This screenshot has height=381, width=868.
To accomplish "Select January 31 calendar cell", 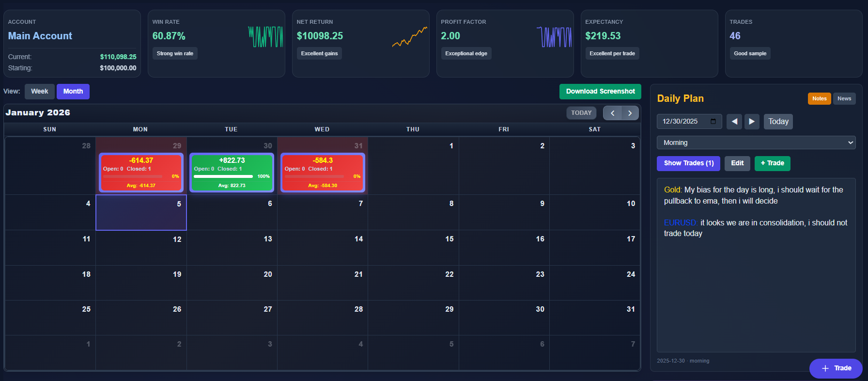I will pos(595,318).
